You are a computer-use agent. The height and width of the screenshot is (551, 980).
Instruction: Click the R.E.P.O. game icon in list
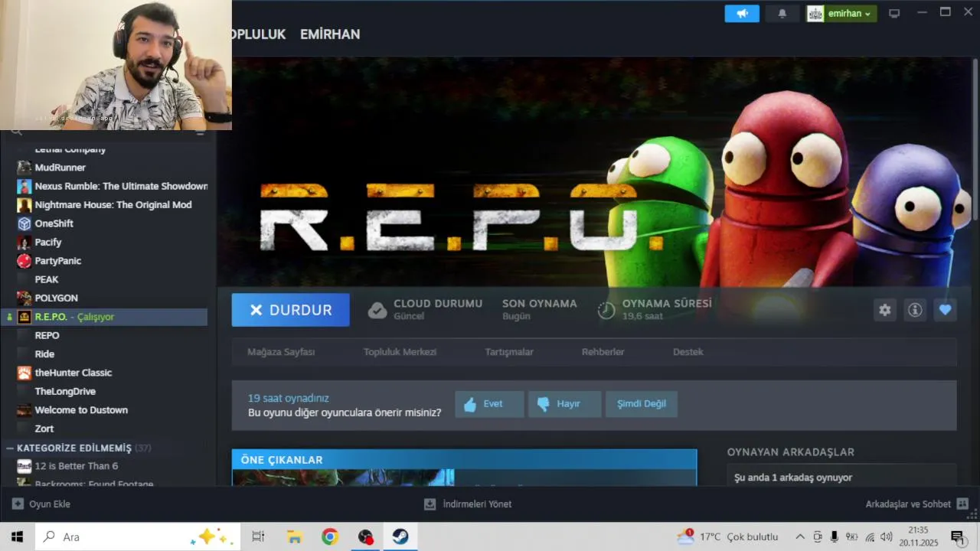pos(24,317)
